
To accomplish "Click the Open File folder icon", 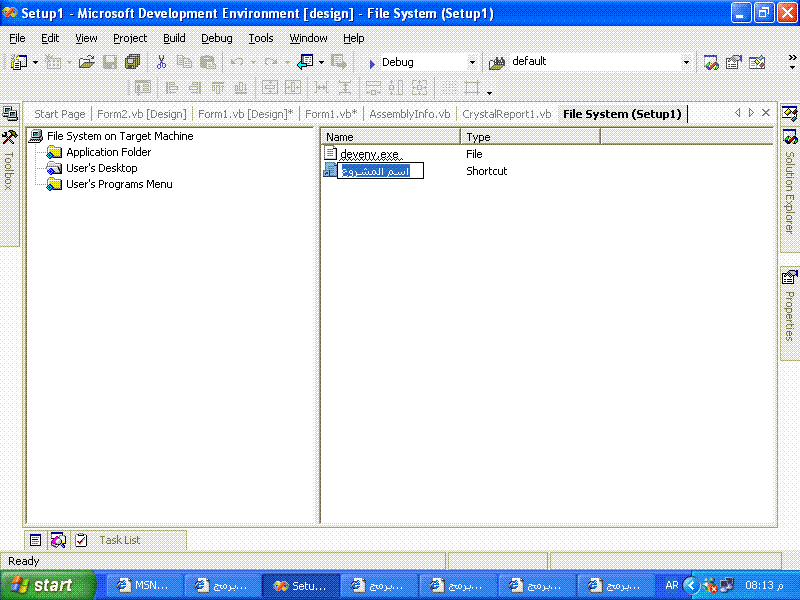I will tap(87, 62).
